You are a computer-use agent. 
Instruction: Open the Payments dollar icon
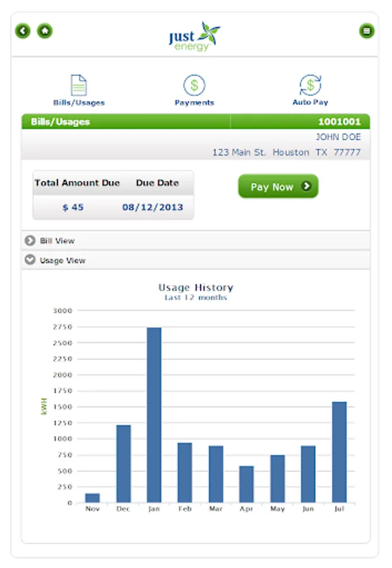[194, 85]
